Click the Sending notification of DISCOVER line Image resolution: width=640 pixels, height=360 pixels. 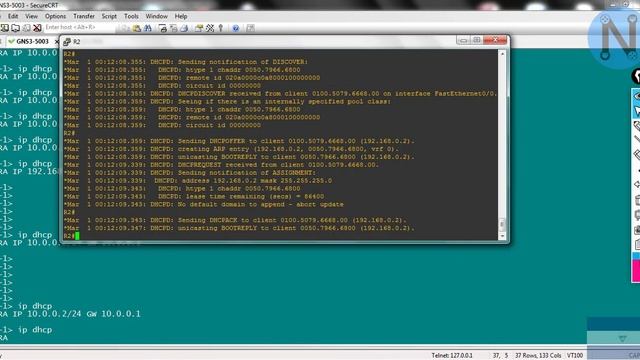pos(186,62)
